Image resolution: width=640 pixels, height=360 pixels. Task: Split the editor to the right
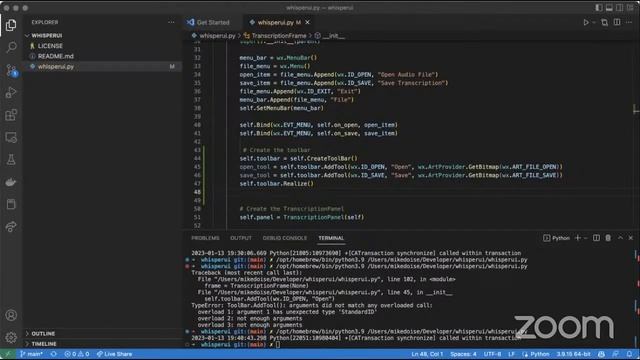[617, 22]
